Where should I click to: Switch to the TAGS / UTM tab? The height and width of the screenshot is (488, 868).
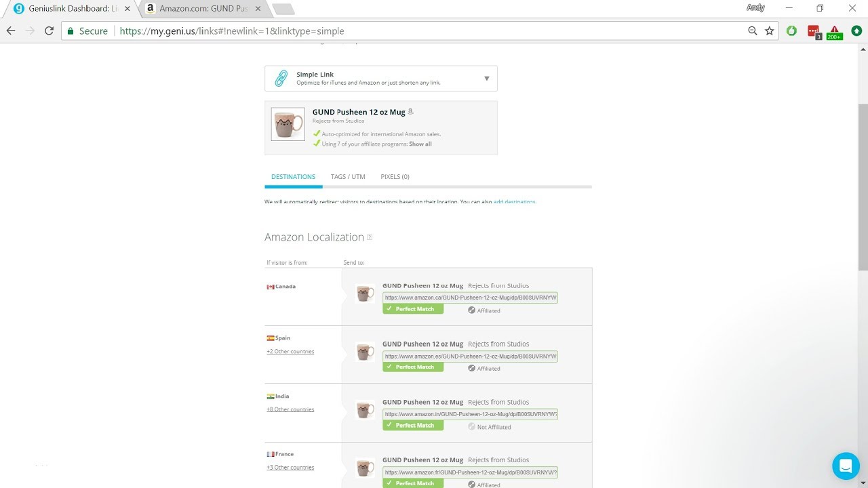click(x=348, y=177)
